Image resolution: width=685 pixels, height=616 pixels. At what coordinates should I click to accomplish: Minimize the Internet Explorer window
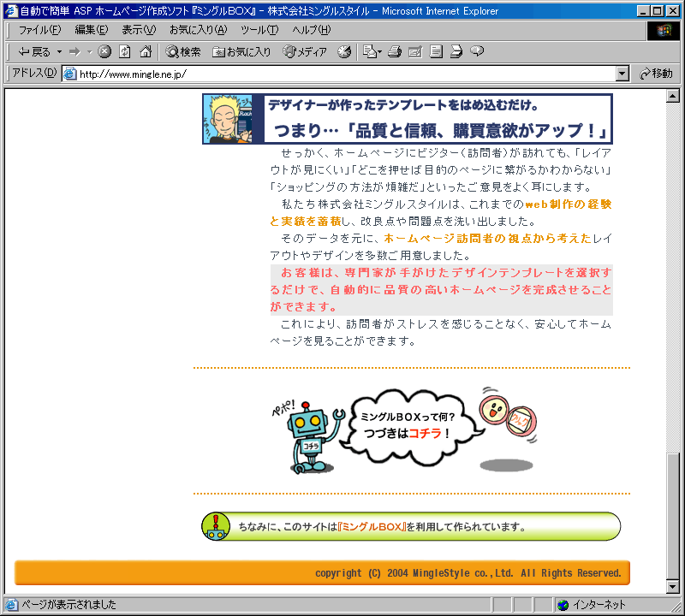[643, 11]
